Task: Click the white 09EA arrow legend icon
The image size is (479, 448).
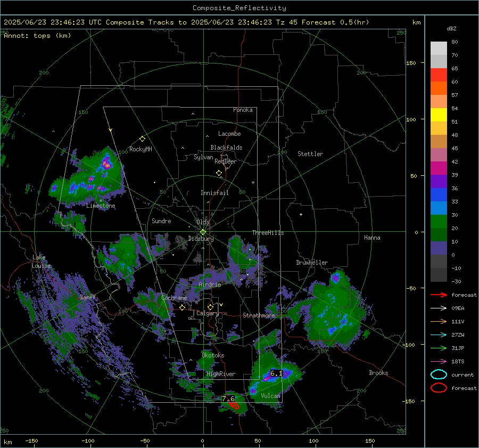Action: 439,308
